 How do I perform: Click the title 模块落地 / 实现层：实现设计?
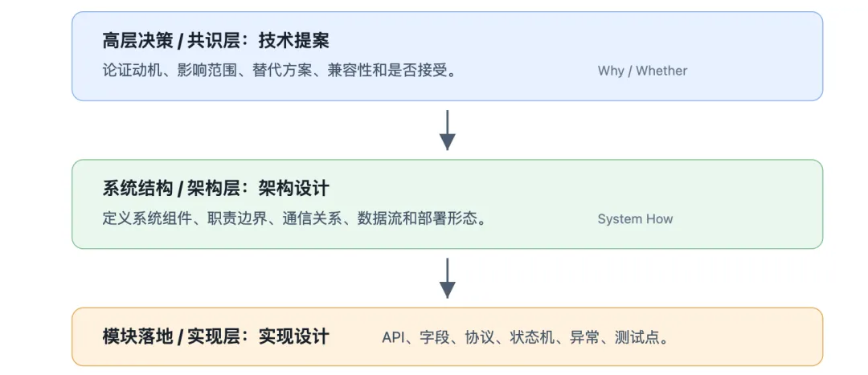click(216, 336)
